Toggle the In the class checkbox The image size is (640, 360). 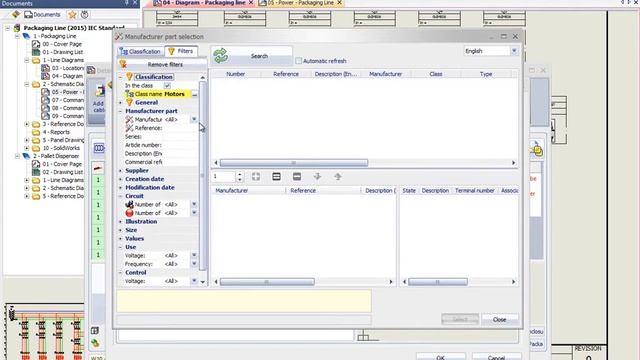[x=167, y=85]
